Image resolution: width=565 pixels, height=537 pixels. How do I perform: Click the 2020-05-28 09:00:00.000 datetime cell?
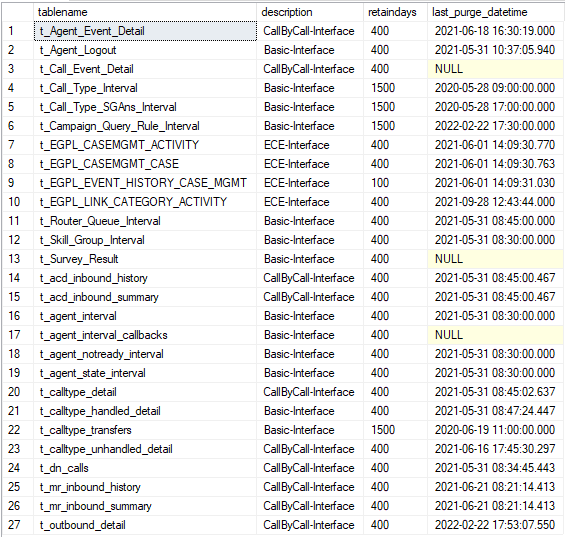coord(495,88)
